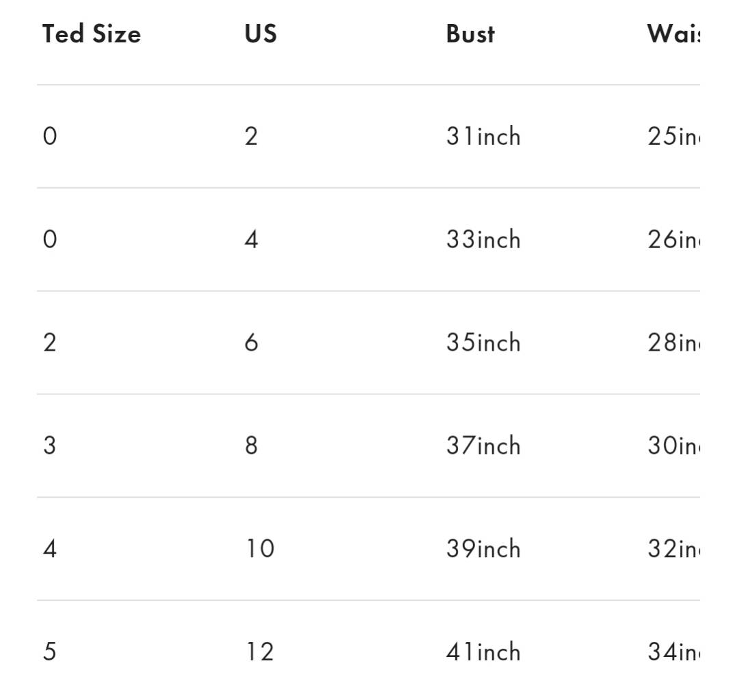Select the 39inch bust cell
This screenshot has height=700, width=737.
tap(483, 549)
